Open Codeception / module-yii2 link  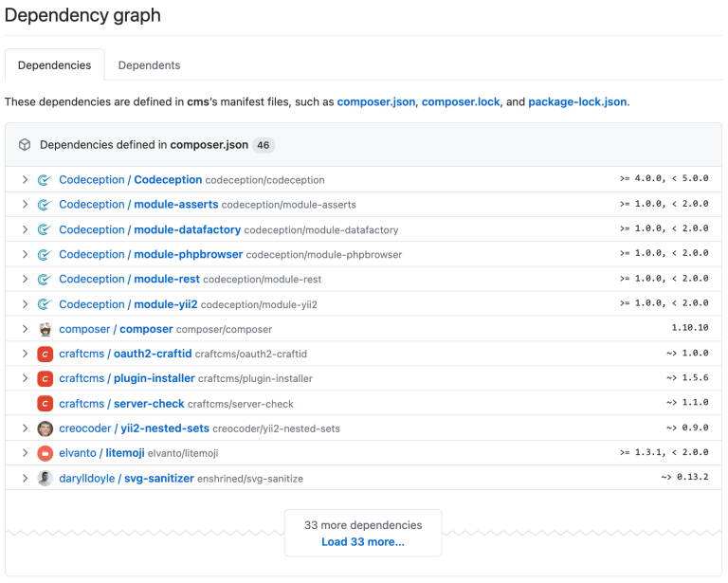128,304
